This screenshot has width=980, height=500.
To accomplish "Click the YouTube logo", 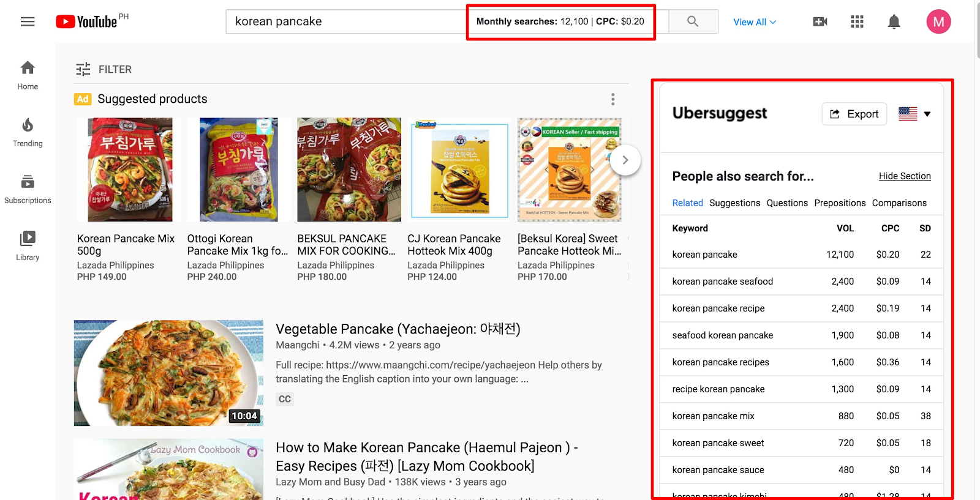I will [x=86, y=21].
